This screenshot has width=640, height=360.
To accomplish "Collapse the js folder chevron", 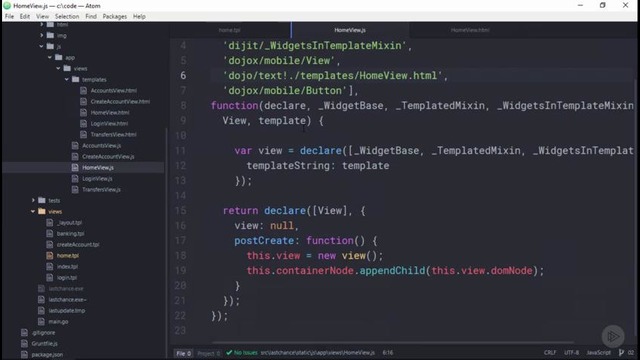I will 41,47.
